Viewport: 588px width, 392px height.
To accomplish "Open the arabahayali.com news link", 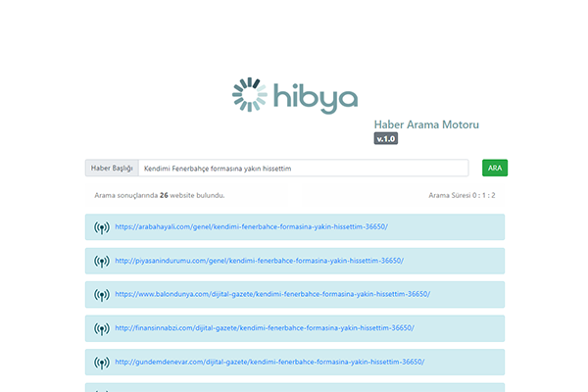I will [251, 227].
